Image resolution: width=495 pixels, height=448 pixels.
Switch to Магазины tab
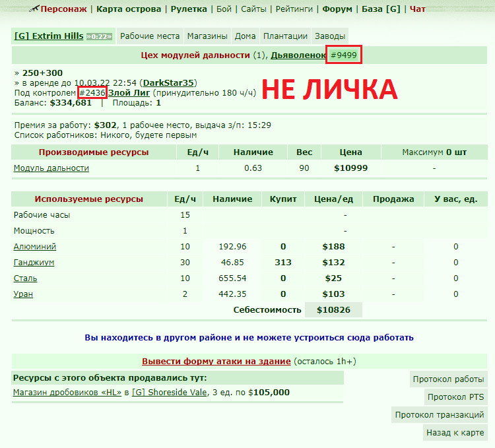pos(207,36)
